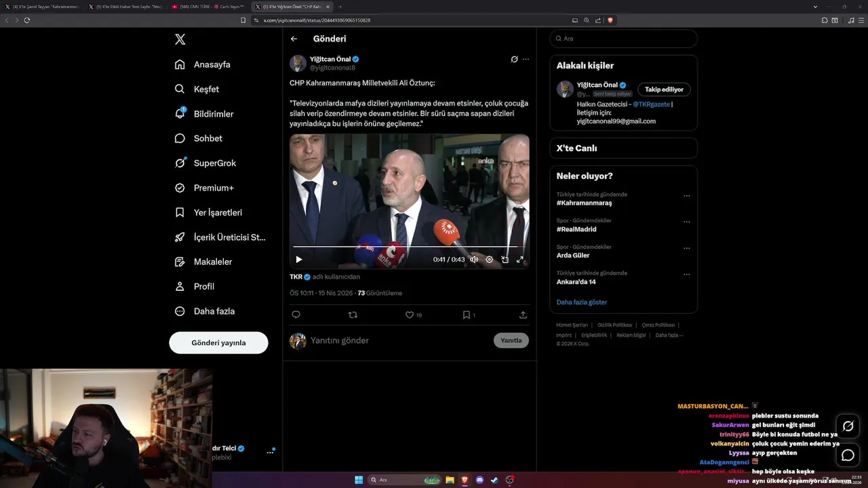This screenshot has width=868, height=488.
Task: Open Profil page
Action: [x=194, y=286]
